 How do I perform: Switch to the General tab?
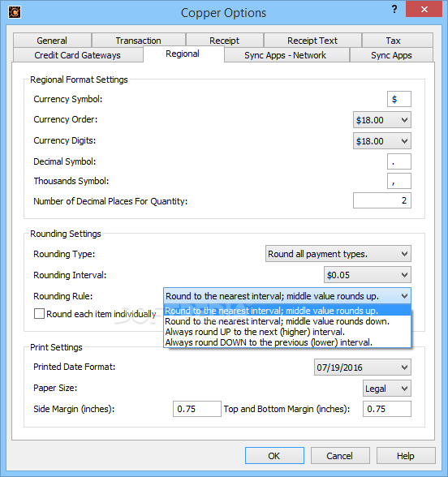click(52, 41)
